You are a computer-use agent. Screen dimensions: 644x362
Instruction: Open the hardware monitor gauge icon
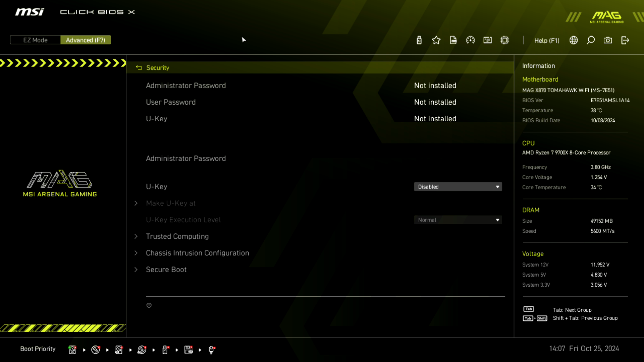click(470, 40)
